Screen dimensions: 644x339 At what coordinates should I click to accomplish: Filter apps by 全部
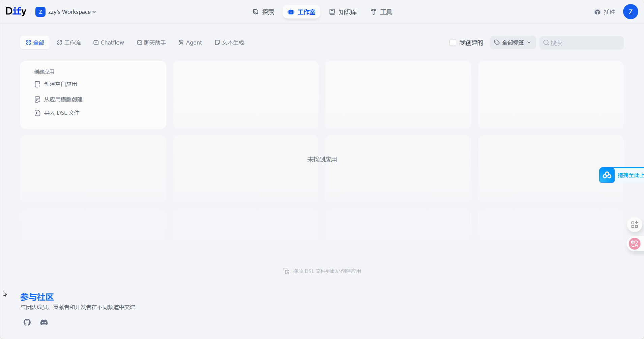pyautogui.click(x=35, y=43)
